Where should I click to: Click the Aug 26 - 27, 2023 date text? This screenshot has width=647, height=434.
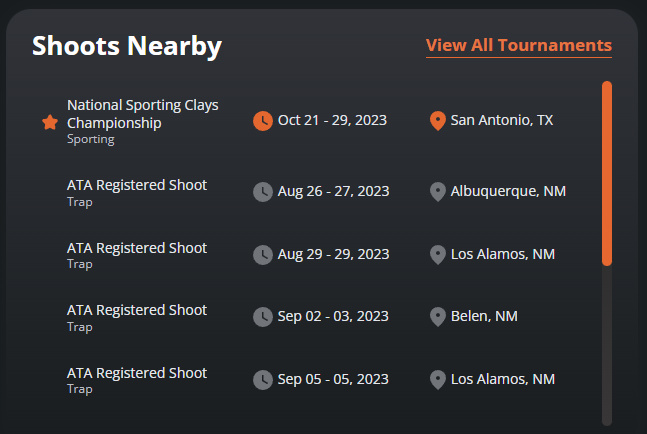333,191
